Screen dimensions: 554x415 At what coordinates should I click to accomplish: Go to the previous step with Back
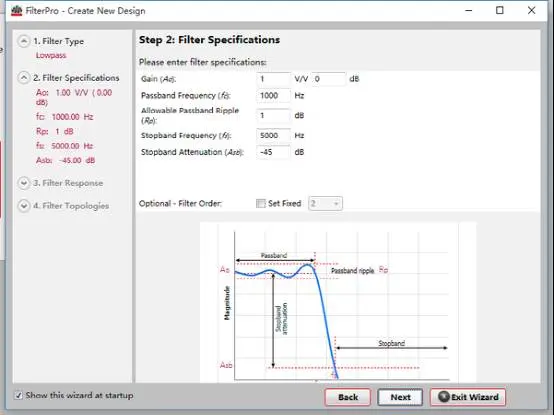click(x=348, y=397)
